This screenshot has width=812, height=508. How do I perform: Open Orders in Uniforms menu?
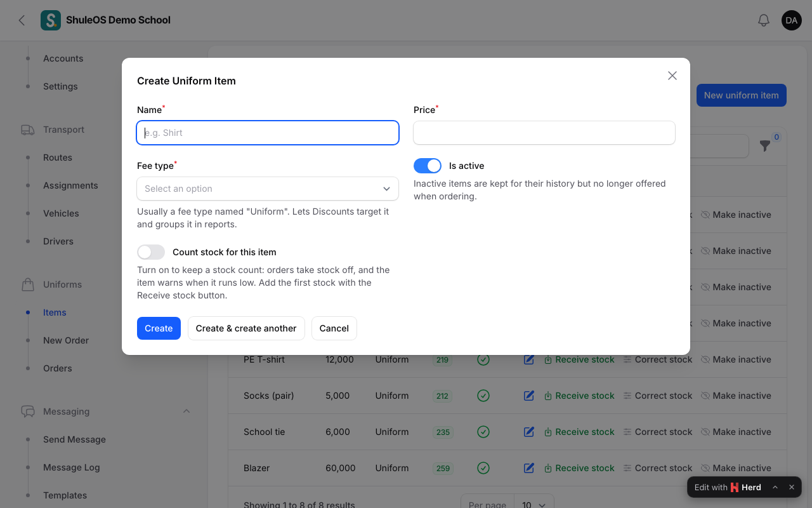click(x=58, y=368)
